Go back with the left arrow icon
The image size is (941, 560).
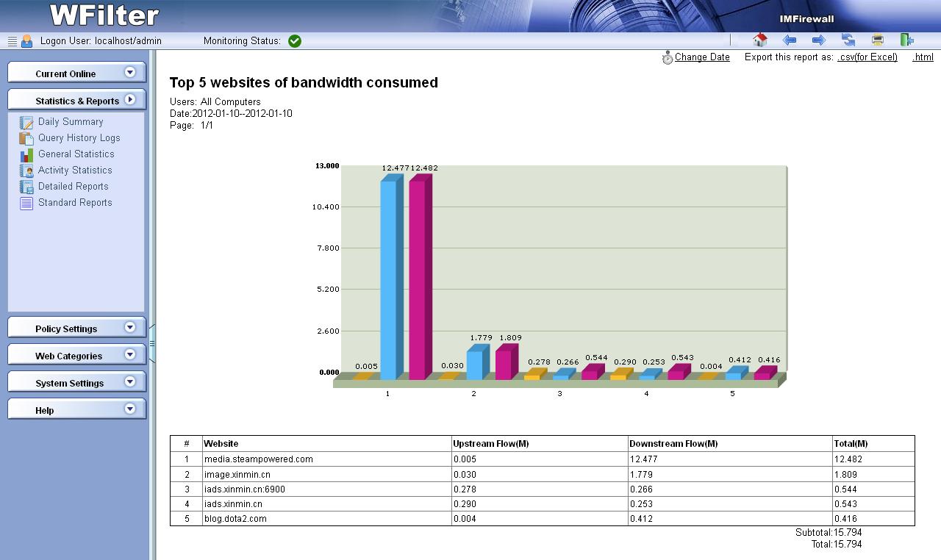[790, 40]
